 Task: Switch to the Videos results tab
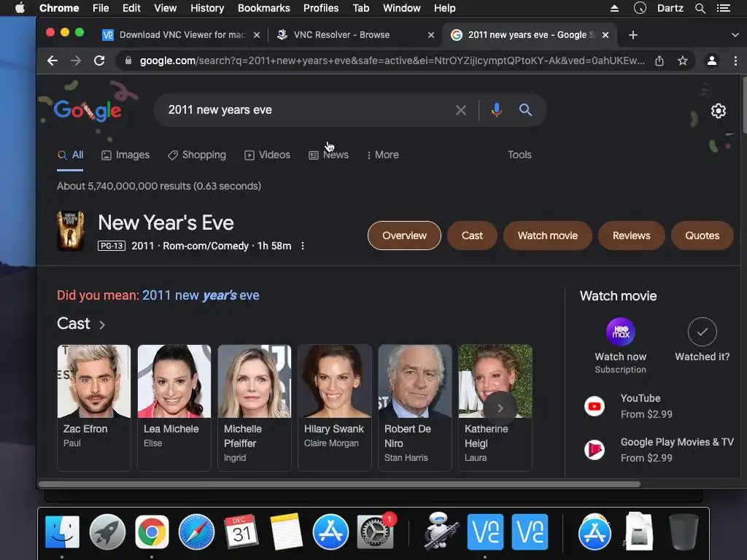tap(267, 155)
